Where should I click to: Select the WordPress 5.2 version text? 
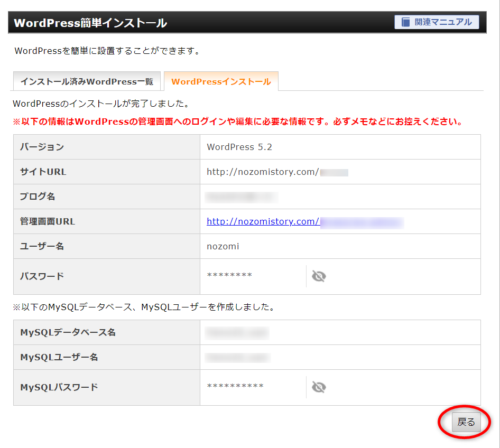pyautogui.click(x=239, y=147)
